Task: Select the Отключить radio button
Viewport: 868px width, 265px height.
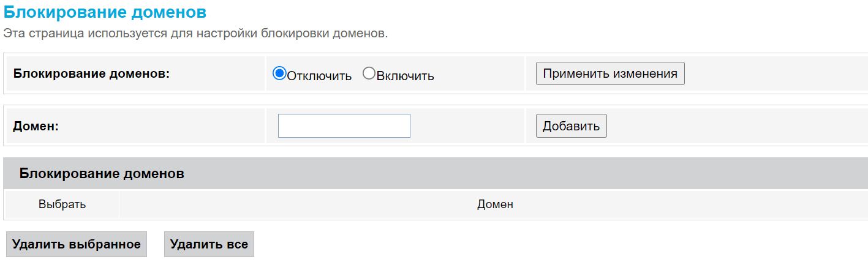Action: [x=279, y=73]
